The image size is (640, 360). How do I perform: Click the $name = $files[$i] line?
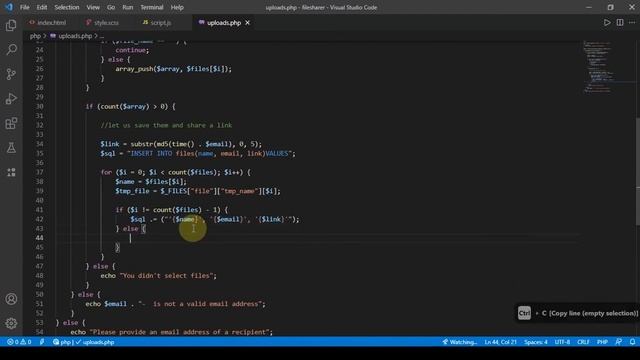click(x=151, y=182)
